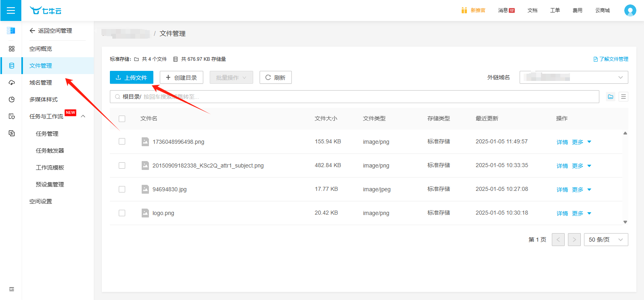Image resolution: width=644 pixels, height=300 pixels.
Task: Open the pie-chart media style rail icon
Action: 12,99
